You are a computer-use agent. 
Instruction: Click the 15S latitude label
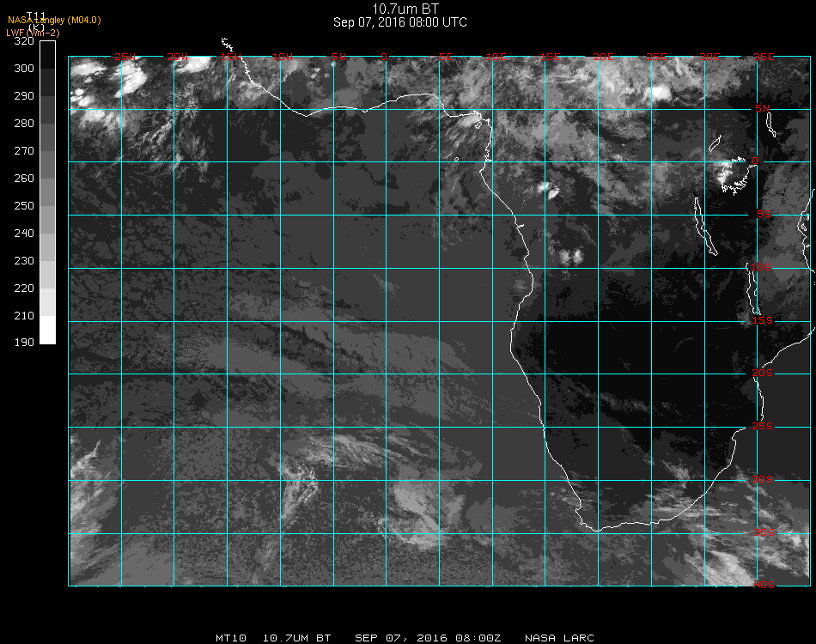coord(763,320)
